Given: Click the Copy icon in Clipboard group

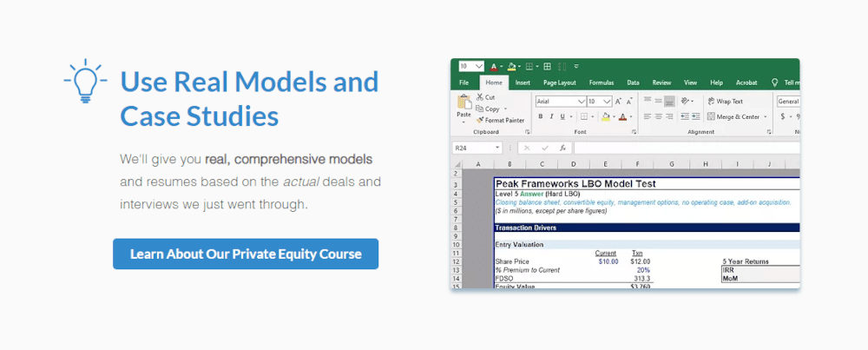Looking at the screenshot, I should [479, 109].
